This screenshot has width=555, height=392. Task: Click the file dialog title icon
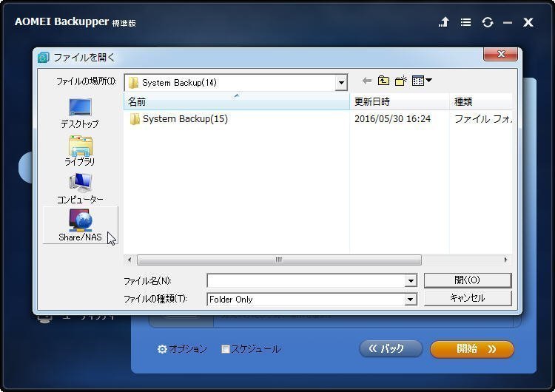pyautogui.click(x=44, y=57)
